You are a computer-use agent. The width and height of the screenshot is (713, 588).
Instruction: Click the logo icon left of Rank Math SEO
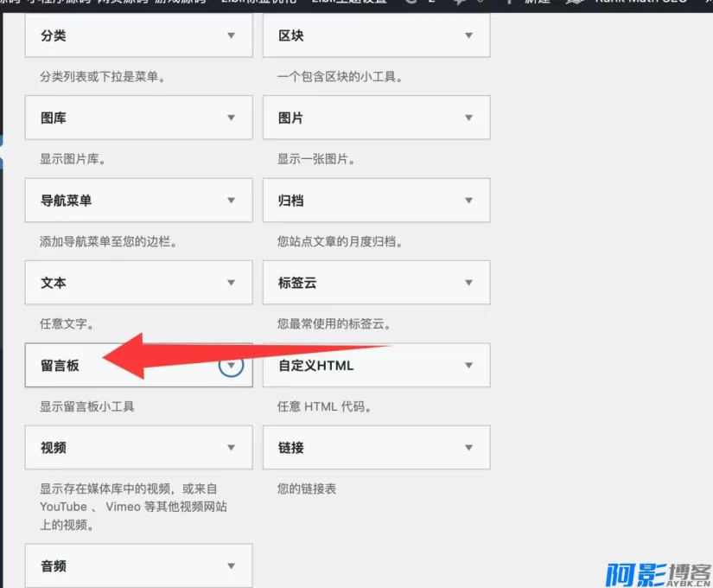point(575,4)
